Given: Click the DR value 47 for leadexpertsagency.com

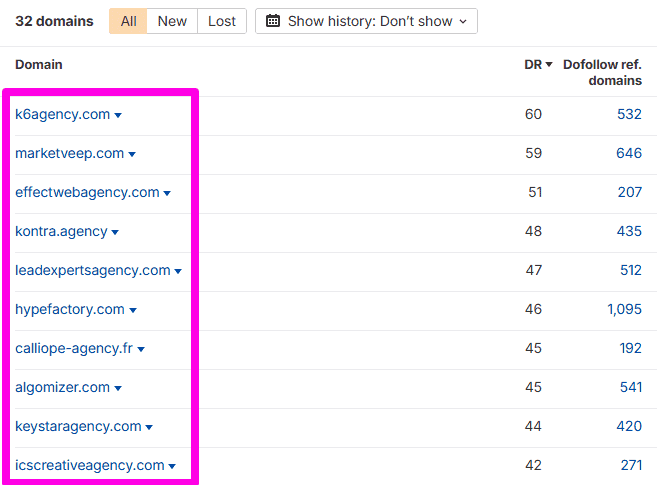Looking at the screenshot, I should pos(534,270).
